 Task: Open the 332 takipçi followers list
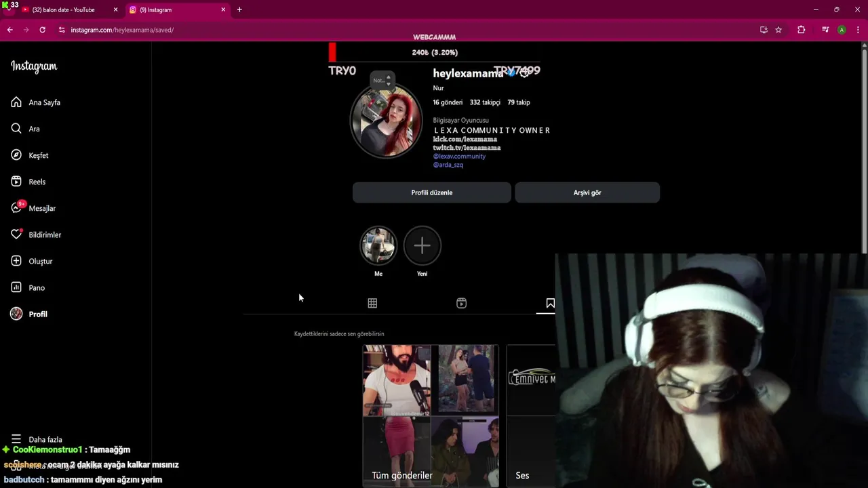pyautogui.click(x=485, y=102)
